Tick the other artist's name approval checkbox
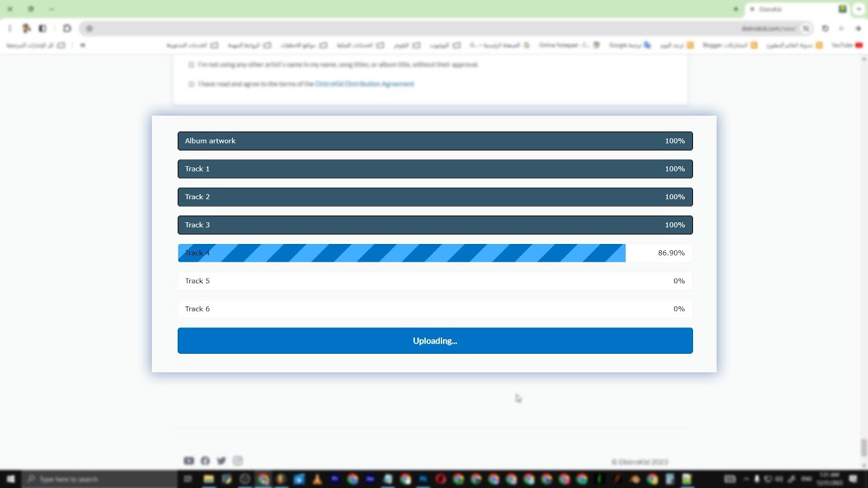This screenshot has width=868, height=488. [x=191, y=65]
